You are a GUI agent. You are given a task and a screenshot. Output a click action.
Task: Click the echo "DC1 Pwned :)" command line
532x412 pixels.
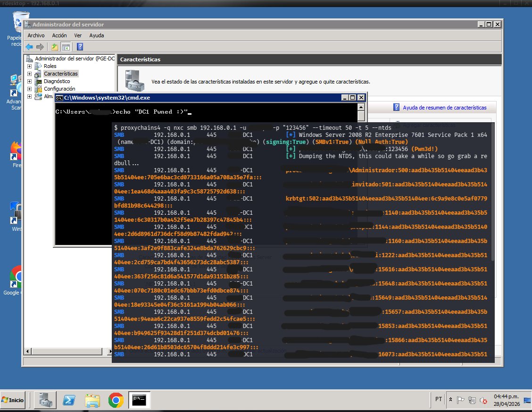124,112
